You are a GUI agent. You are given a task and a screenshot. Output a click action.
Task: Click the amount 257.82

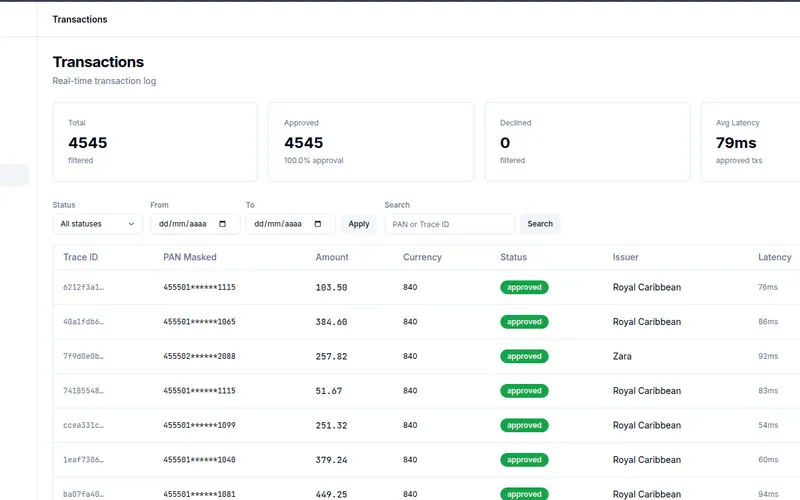pyautogui.click(x=331, y=356)
